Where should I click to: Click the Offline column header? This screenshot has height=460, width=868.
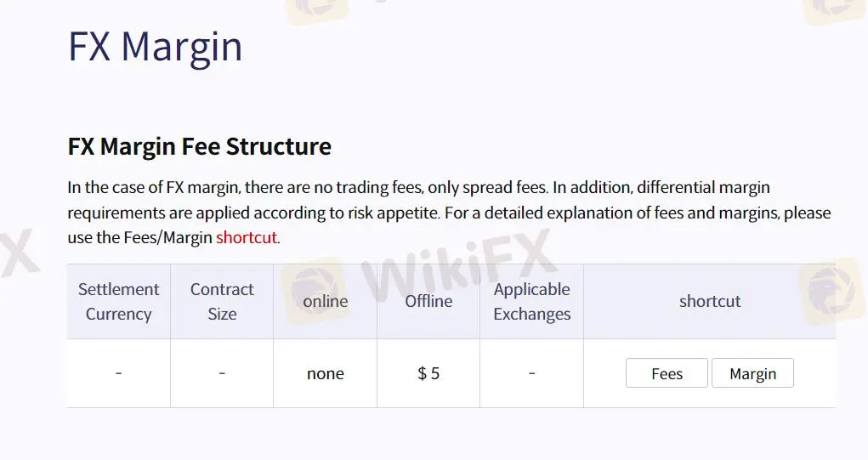[x=428, y=302]
